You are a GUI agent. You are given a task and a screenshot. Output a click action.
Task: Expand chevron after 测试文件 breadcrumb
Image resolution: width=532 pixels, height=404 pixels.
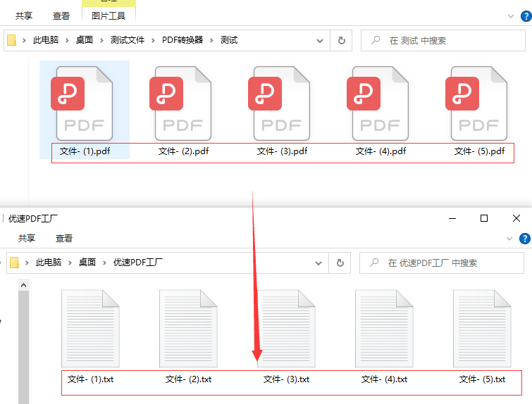(153, 40)
